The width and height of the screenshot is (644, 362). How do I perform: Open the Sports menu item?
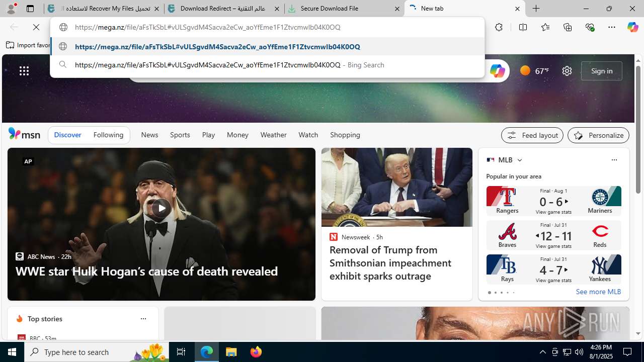(x=180, y=135)
